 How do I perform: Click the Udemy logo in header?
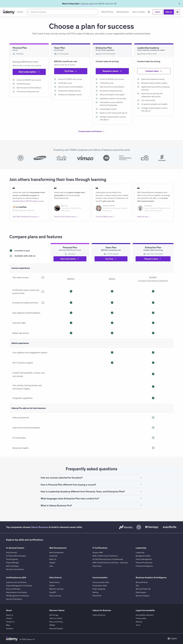tap(9, 12)
